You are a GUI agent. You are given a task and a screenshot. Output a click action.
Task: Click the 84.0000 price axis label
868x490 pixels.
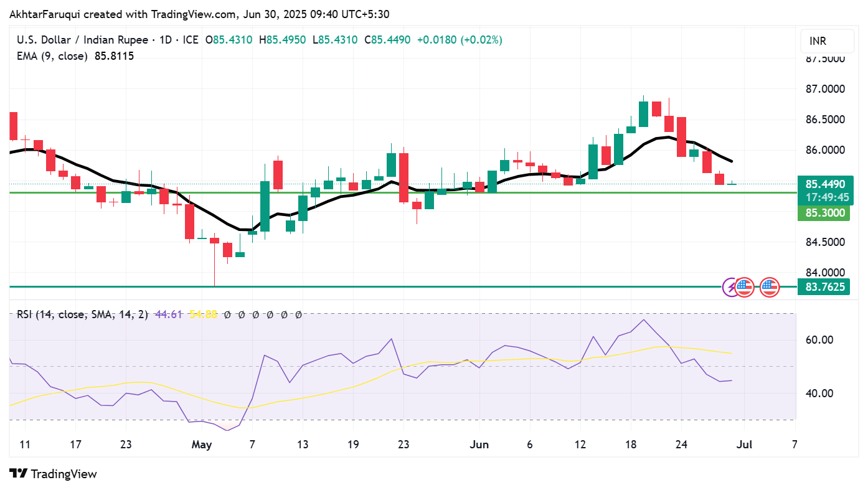[x=825, y=273]
